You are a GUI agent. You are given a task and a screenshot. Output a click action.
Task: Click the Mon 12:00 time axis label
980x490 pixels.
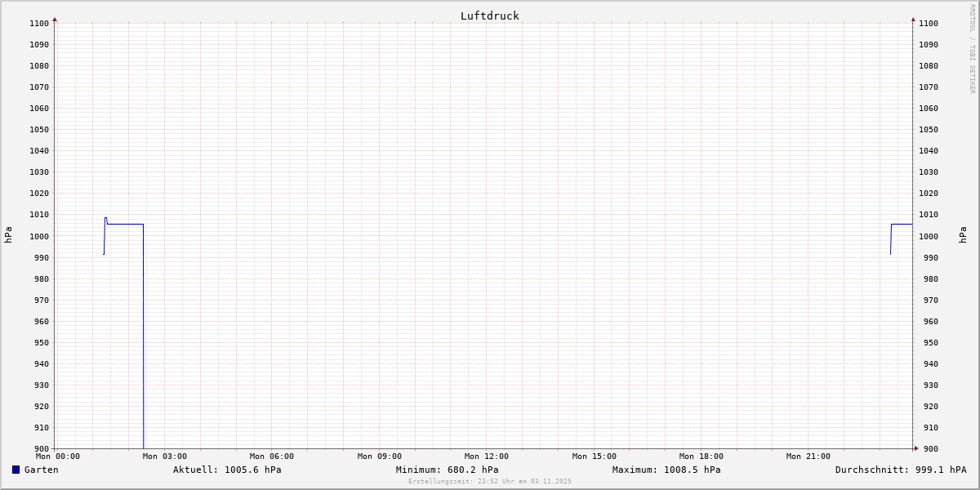click(486, 457)
